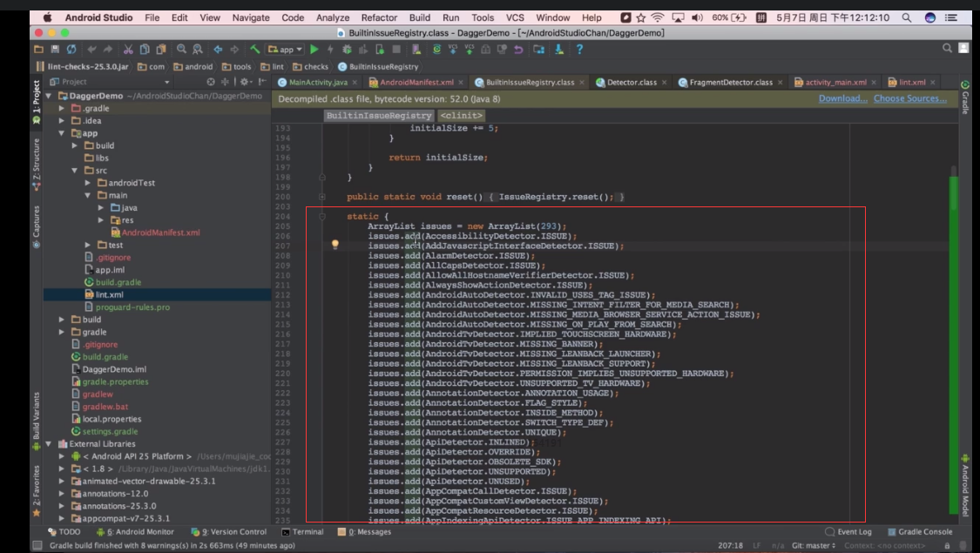Switch to the FragmentDetector.class tab

(731, 83)
